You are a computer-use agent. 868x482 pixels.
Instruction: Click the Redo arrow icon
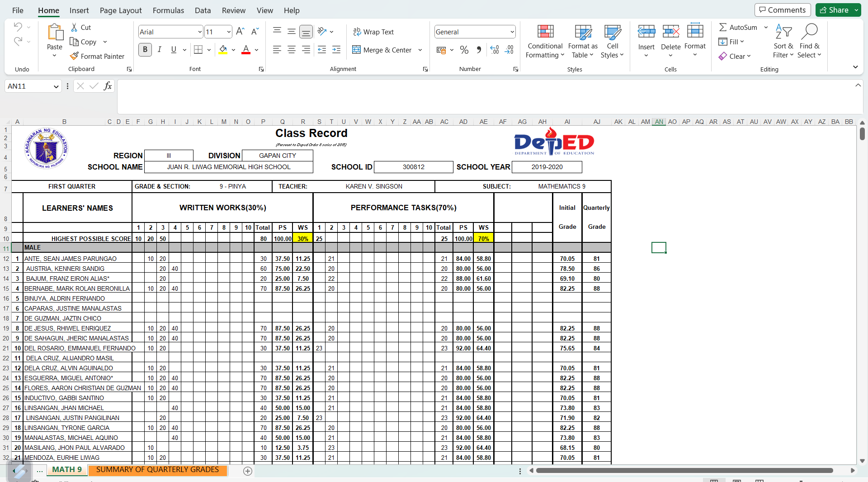18,42
